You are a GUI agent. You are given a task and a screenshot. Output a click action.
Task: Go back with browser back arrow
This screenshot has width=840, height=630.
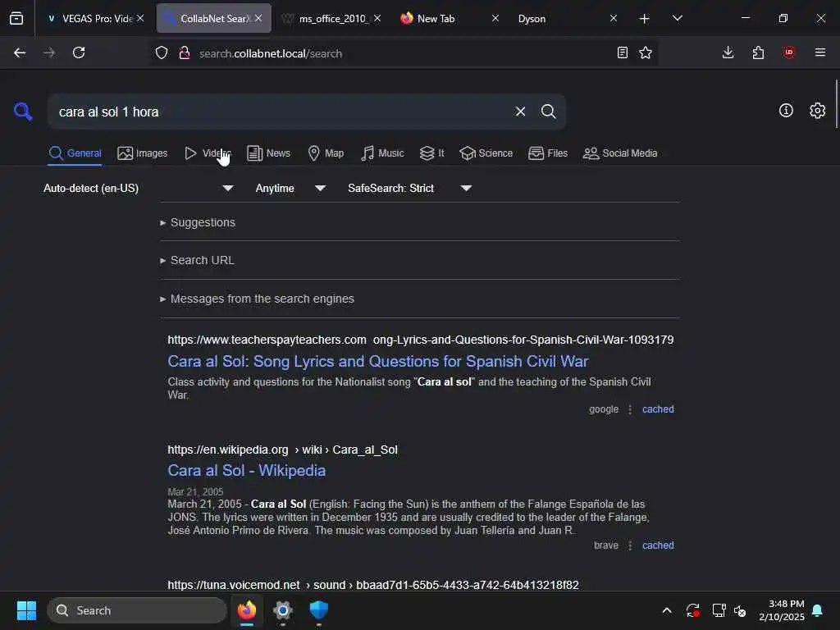tap(20, 52)
